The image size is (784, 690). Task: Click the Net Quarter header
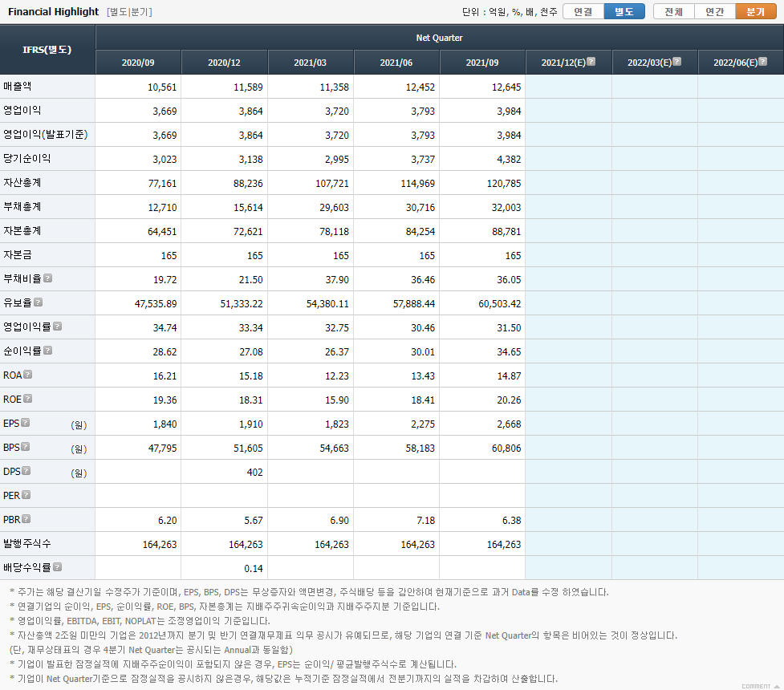(440, 38)
